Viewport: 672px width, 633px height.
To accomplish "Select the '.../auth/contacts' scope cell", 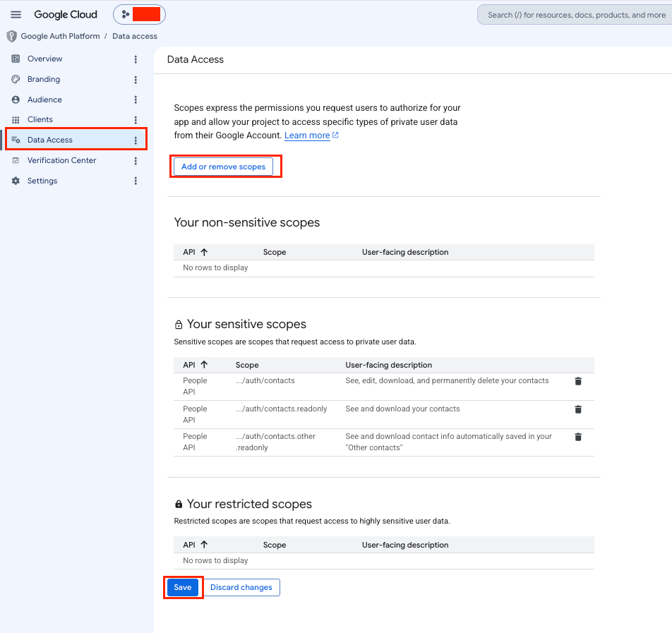I will click(x=265, y=380).
